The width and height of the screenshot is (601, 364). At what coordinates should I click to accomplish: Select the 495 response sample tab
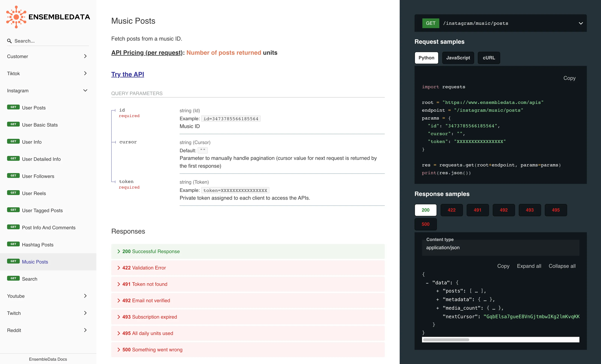[x=556, y=210]
